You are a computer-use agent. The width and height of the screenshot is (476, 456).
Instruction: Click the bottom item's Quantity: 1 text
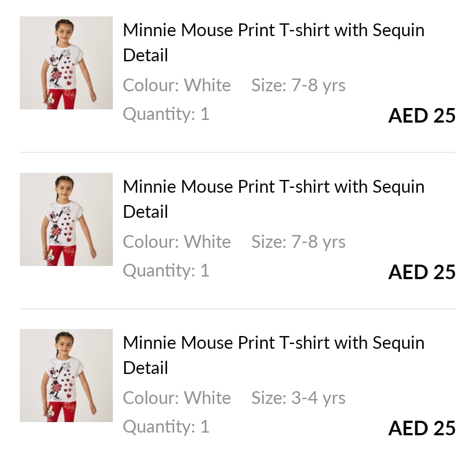click(166, 426)
